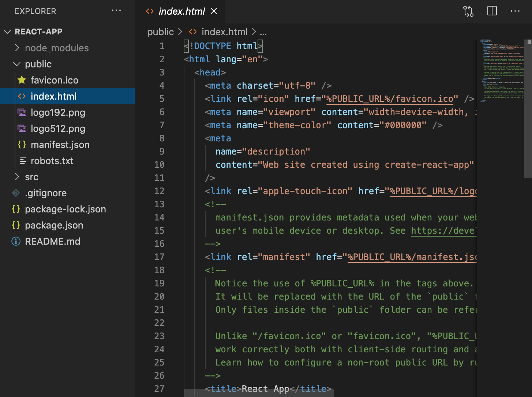
Task: Click the index.html breadcrumb segment
Action: click(x=225, y=32)
